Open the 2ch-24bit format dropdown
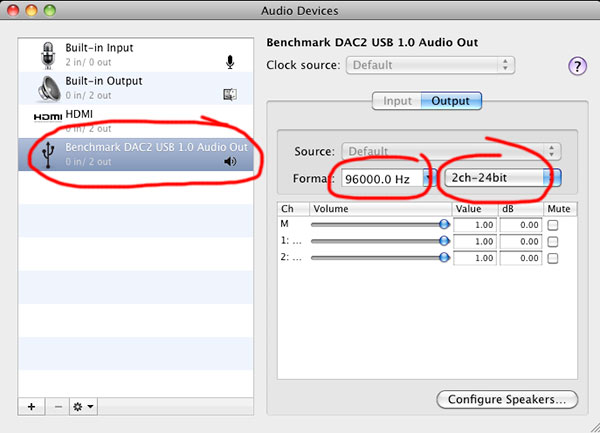Image resolution: width=600 pixels, height=433 pixels. [x=502, y=178]
